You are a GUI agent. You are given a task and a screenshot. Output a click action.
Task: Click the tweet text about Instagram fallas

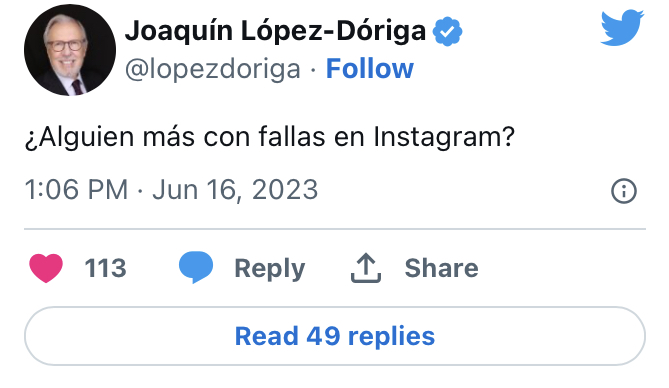(x=270, y=137)
